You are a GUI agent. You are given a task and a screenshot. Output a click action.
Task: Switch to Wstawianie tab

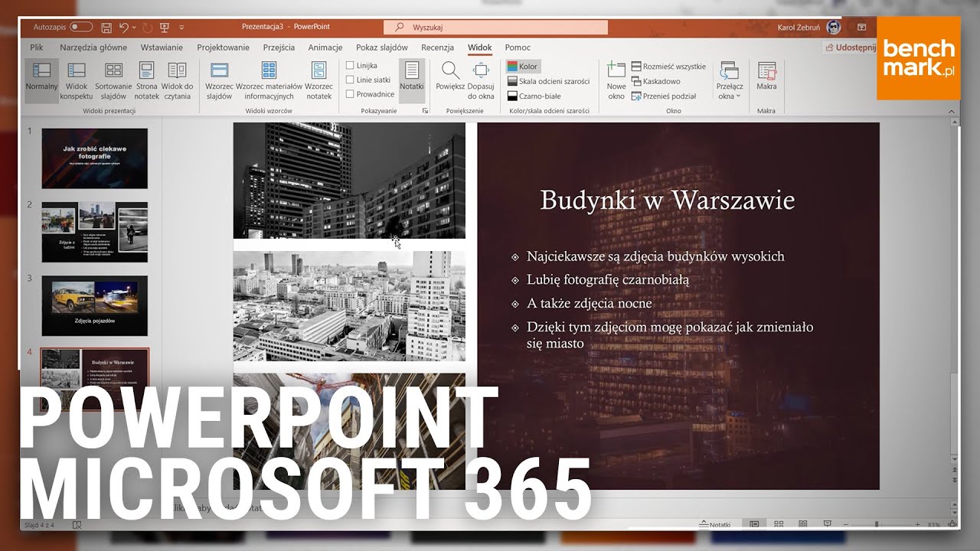pyautogui.click(x=162, y=47)
